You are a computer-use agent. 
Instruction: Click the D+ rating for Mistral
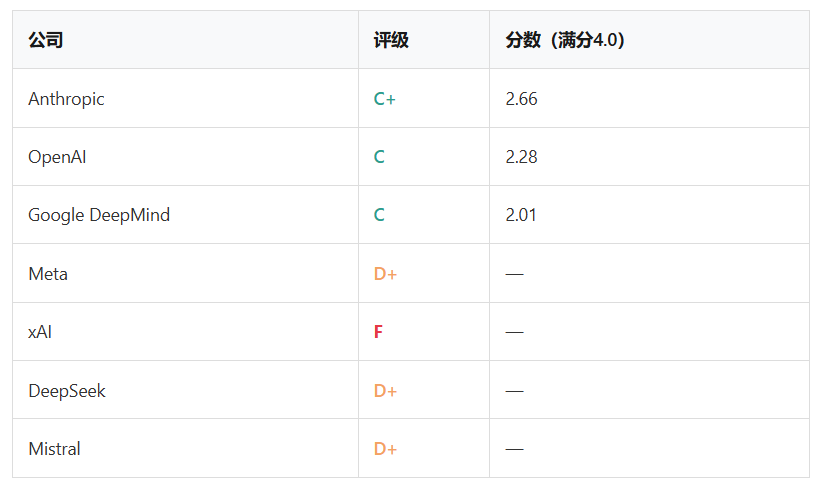(x=385, y=449)
